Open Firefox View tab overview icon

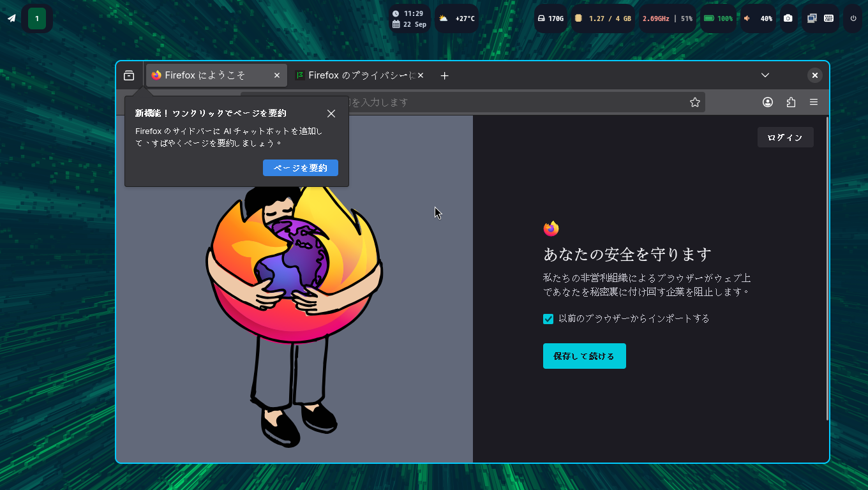[x=129, y=75]
